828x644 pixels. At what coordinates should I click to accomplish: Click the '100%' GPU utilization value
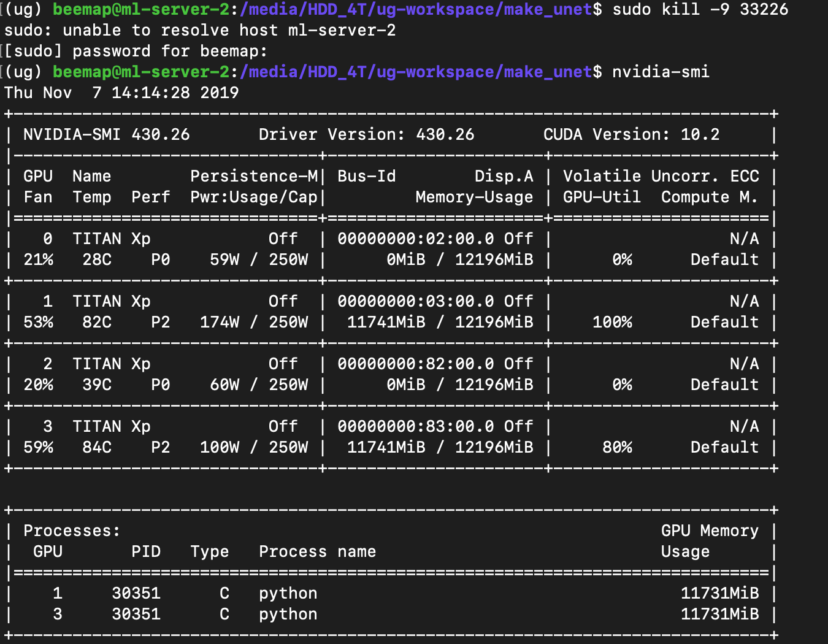tap(612, 322)
